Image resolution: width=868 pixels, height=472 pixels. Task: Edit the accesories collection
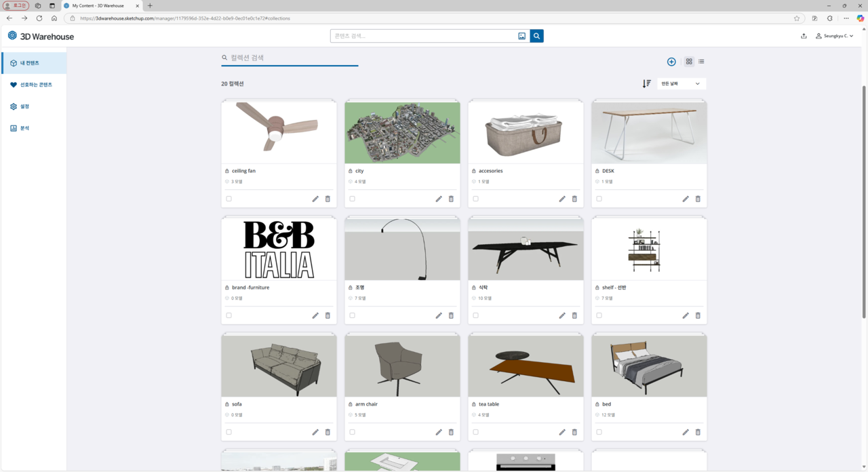[562, 199]
